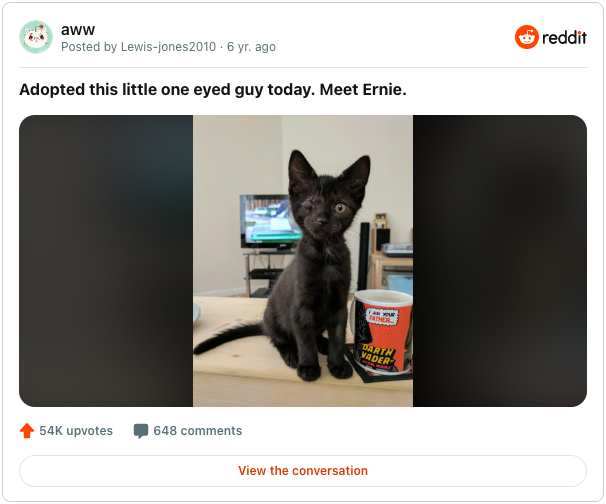
Task: Click the kitten's tail on the wooden table
Action: [x=228, y=337]
